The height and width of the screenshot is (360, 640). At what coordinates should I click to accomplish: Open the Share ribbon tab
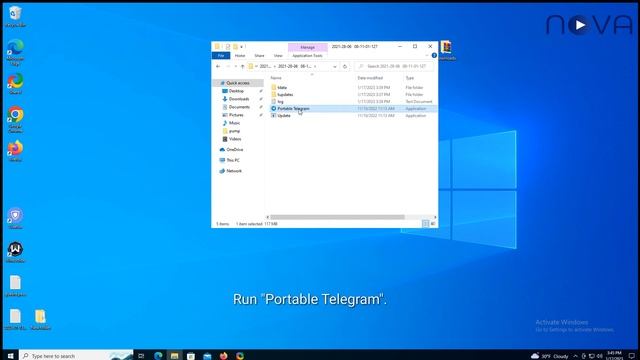[x=259, y=56]
